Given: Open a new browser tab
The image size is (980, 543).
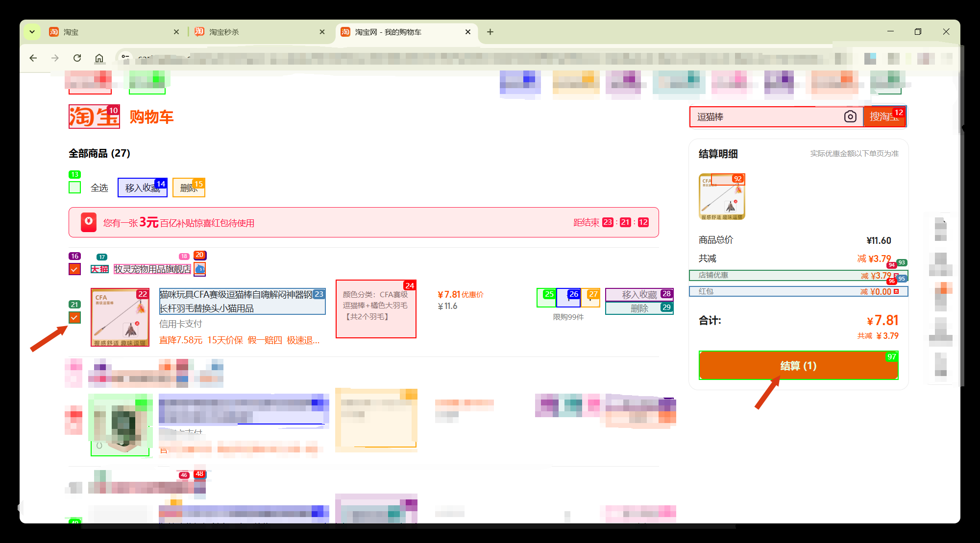Looking at the screenshot, I should 490,32.
